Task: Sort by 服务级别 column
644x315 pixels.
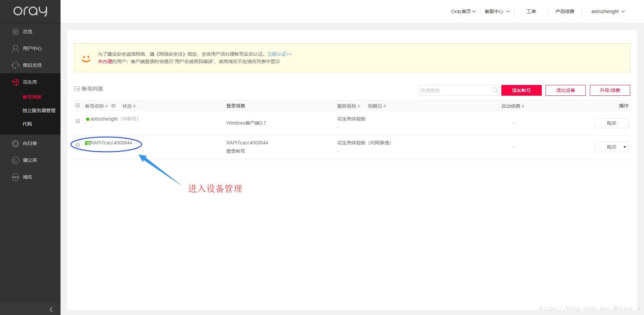Action: (x=349, y=106)
